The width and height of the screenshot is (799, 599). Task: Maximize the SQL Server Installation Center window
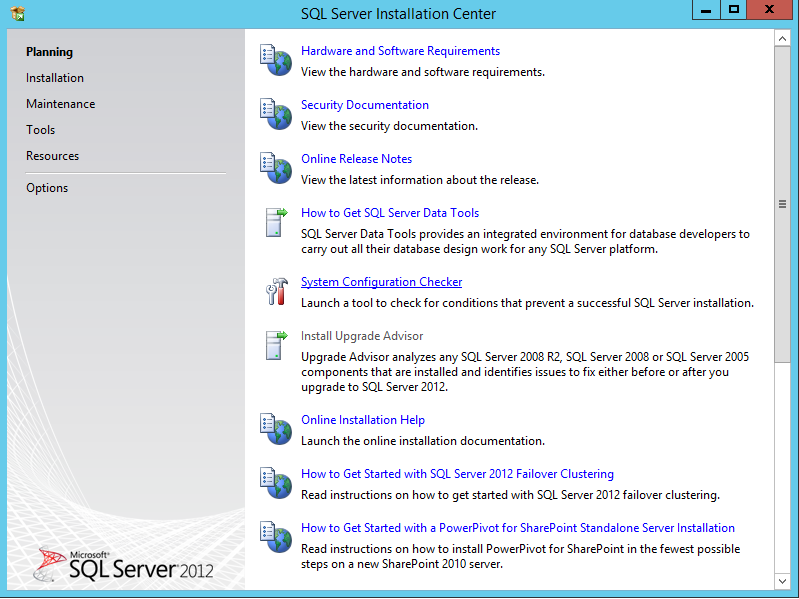pyautogui.click(x=733, y=10)
